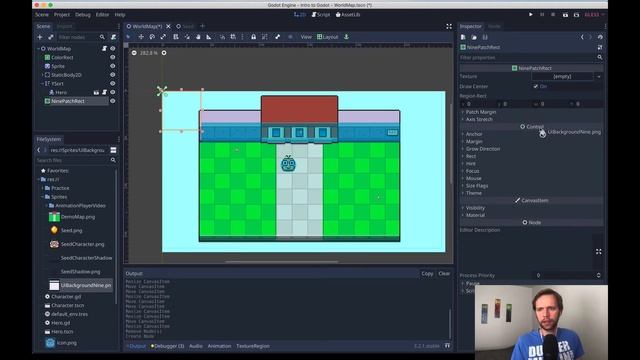This screenshot has height=360, width=640.
Task: Open the Hero node's scene in editor icon
Action: (x=96, y=93)
